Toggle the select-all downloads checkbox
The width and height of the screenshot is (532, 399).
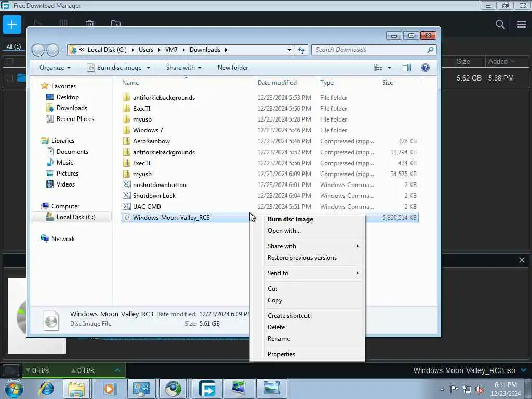coord(10,61)
